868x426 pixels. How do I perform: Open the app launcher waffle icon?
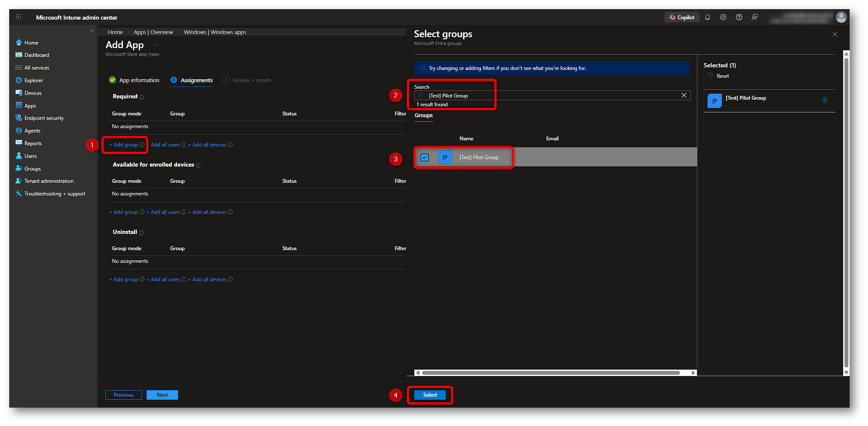pos(18,17)
